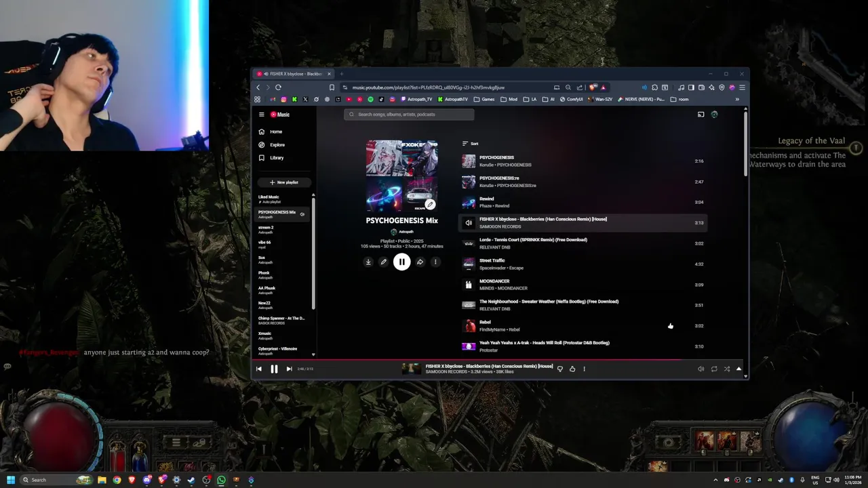
Task: Bookmark this page with the bookmark icon
Action: click(x=332, y=87)
